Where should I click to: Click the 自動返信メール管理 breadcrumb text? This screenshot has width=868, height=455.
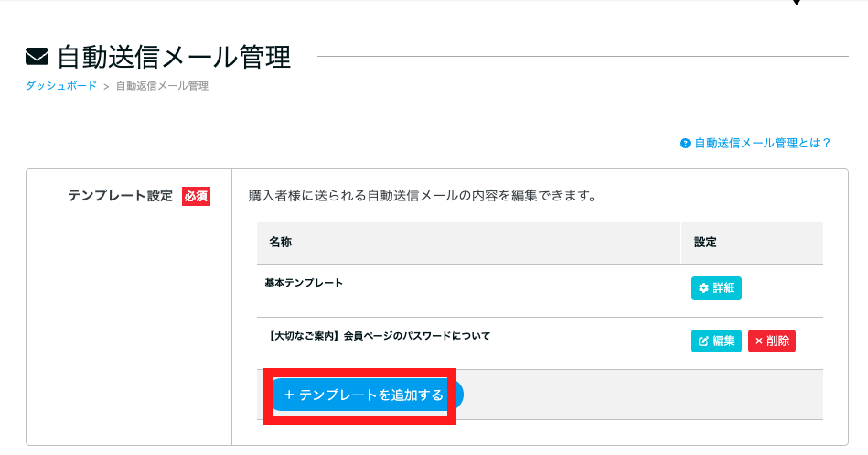[x=162, y=86]
